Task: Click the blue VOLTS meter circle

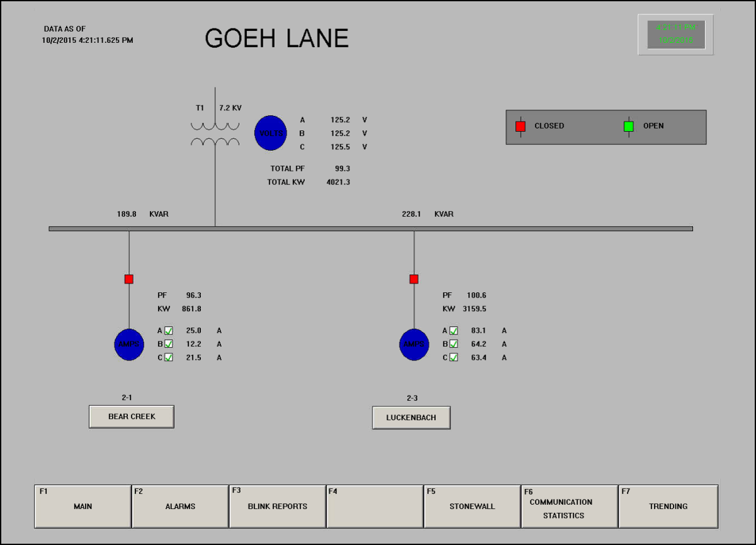Action: click(270, 133)
